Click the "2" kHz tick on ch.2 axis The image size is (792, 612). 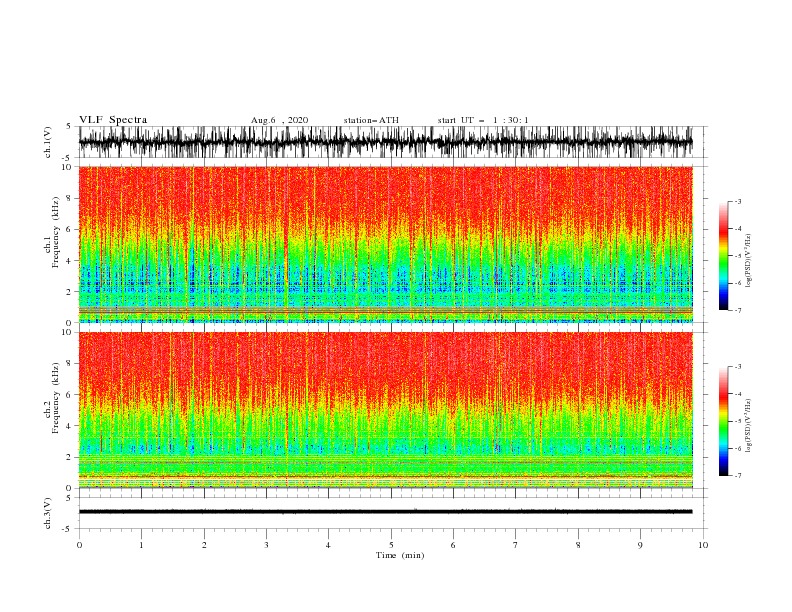pos(69,457)
